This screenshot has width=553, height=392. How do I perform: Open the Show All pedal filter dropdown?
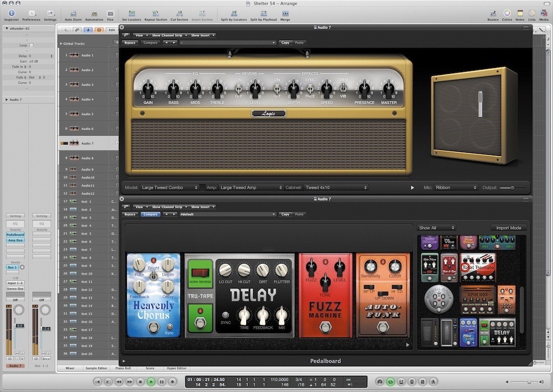pyautogui.click(x=436, y=228)
